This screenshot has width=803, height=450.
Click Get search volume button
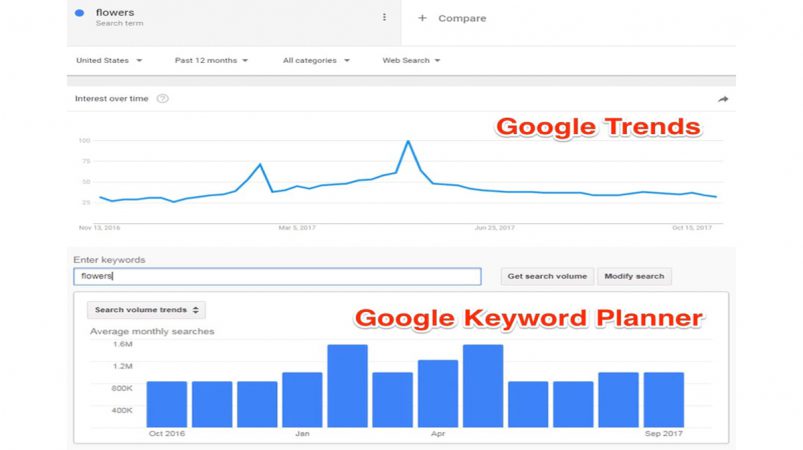[547, 276]
